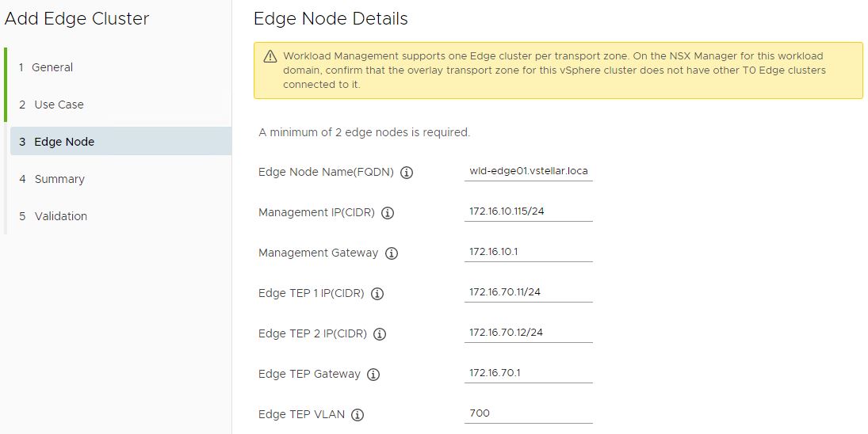Click the Edge Node Name FQDN field
Viewport: 868px width, 434px height.
pos(529,171)
